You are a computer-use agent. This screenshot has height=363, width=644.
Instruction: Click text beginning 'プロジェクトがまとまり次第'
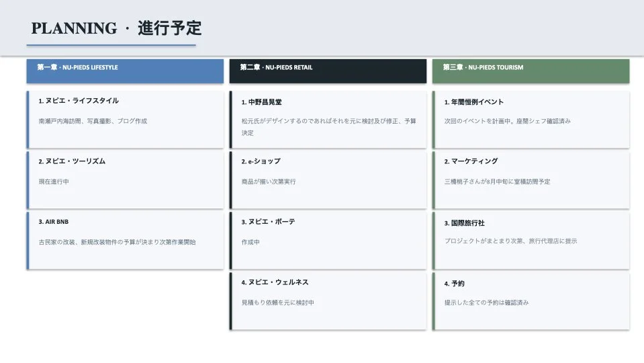510,241
